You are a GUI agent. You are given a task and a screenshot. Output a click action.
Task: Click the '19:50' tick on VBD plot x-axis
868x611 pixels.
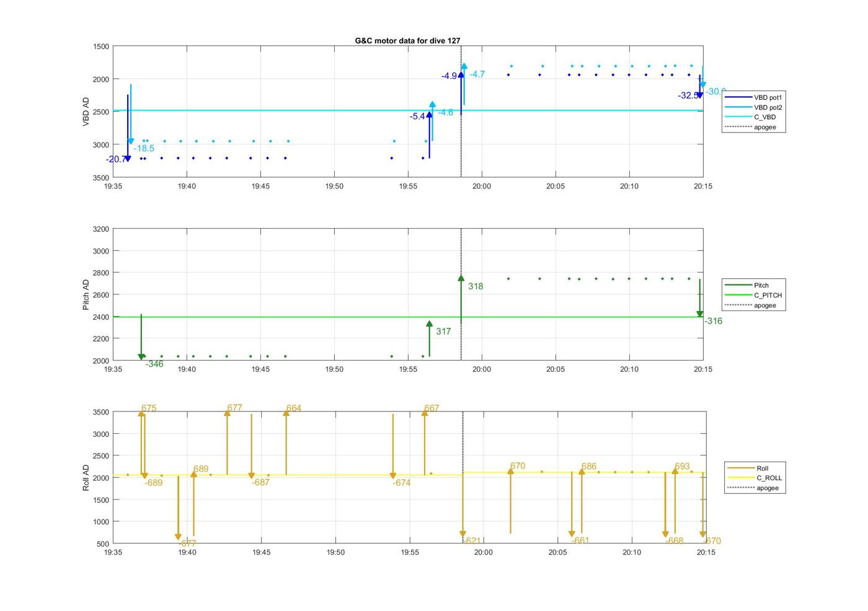(x=334, y=186)
